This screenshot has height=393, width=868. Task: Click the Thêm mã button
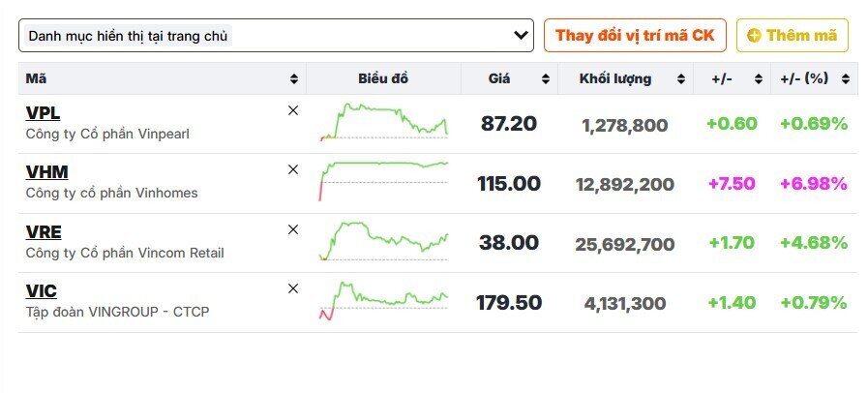tap(792, 36)
